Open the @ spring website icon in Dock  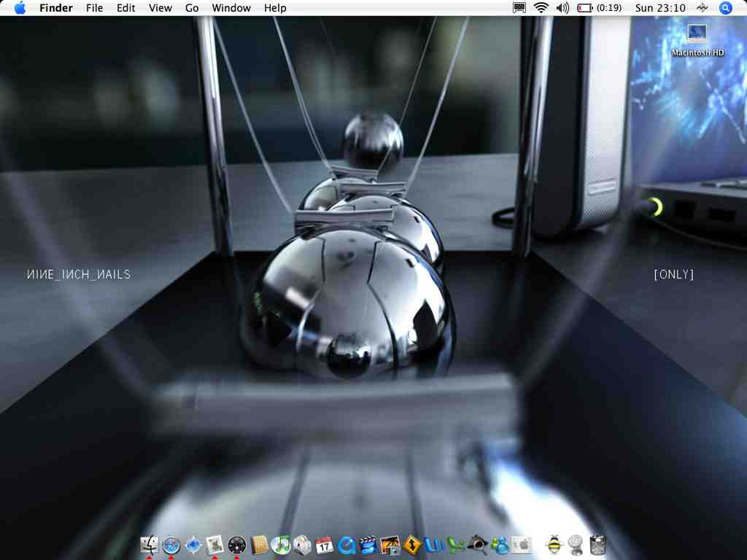click(576, 544)
